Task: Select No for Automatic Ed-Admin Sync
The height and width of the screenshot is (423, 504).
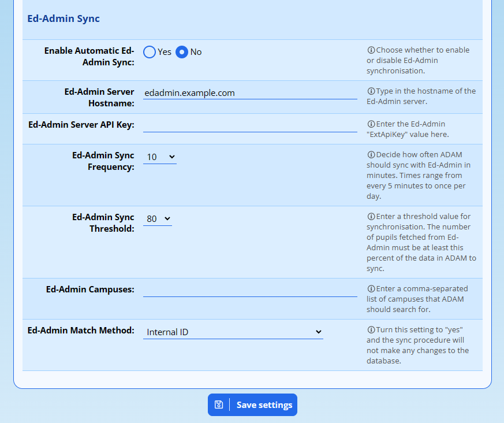Action: (x=182, y=52)
